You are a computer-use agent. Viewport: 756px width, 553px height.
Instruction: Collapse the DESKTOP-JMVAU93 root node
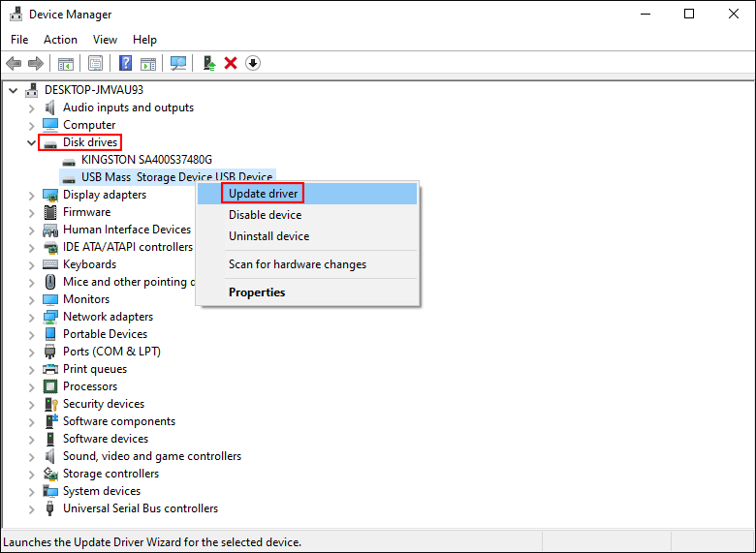click(14, 90)
